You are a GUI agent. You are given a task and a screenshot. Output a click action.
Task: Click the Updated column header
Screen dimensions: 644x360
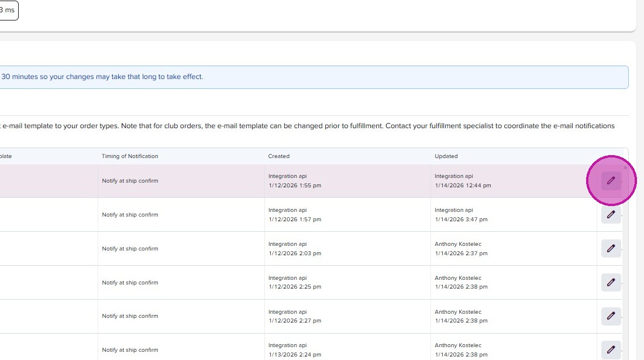(446, 156)
